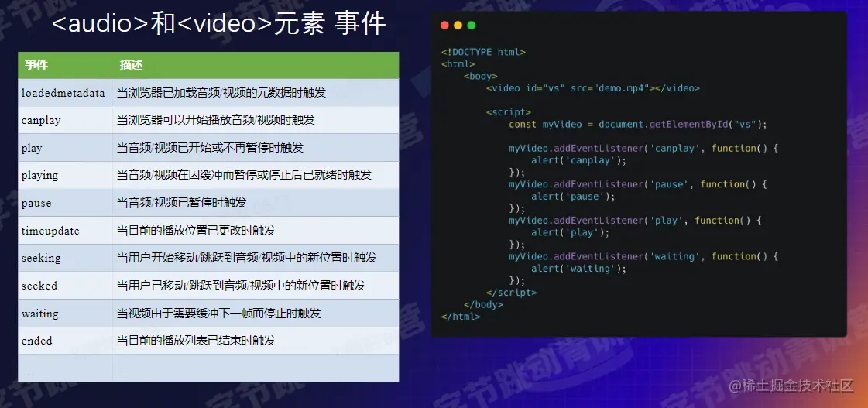Click the 'const myVideo' code line
The height and width of the screenshot is (408, 868).
tap(638, 124)
